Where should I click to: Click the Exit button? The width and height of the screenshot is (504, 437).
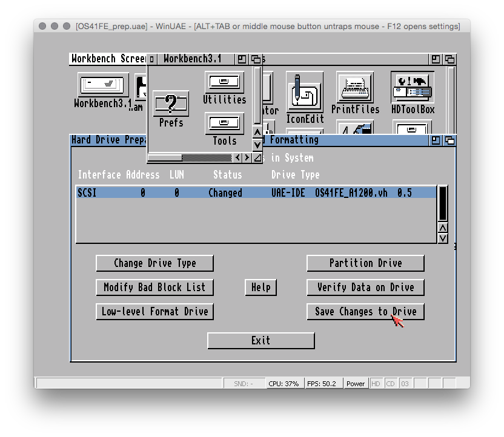pyautogui.click(x=260, y=341)
